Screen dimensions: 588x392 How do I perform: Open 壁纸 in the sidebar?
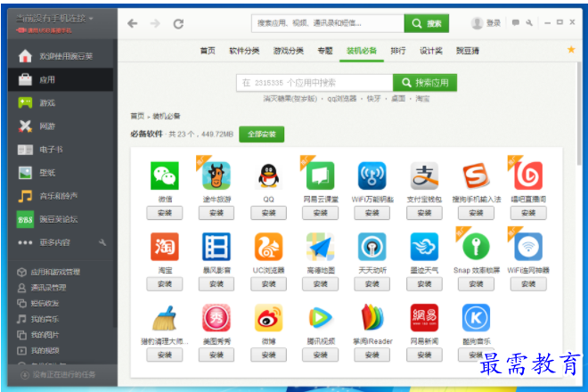point(61,173)
